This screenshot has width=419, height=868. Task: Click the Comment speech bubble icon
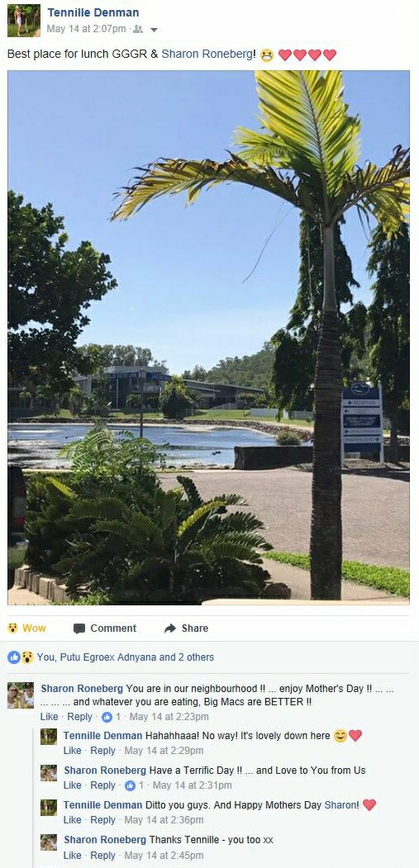(x=79, y=628)
